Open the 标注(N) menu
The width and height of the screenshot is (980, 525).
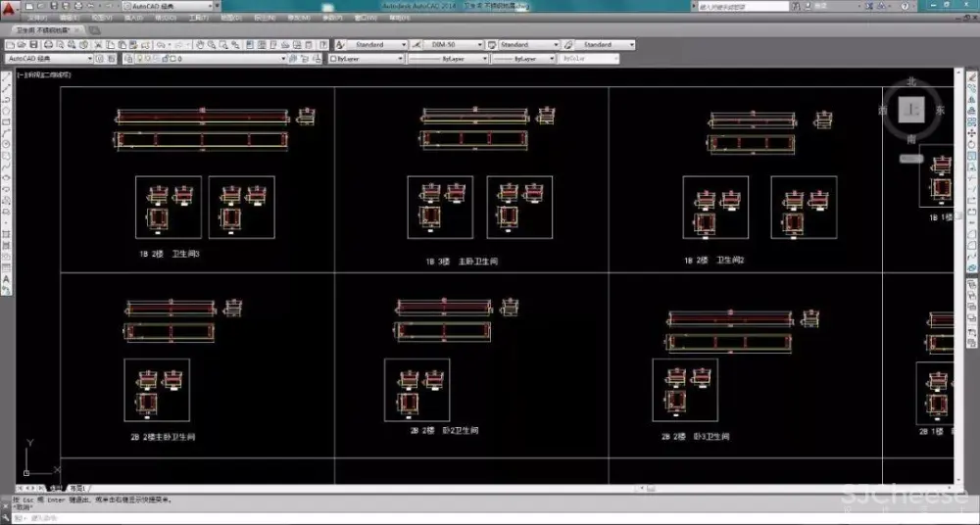[x=264, y=19]
